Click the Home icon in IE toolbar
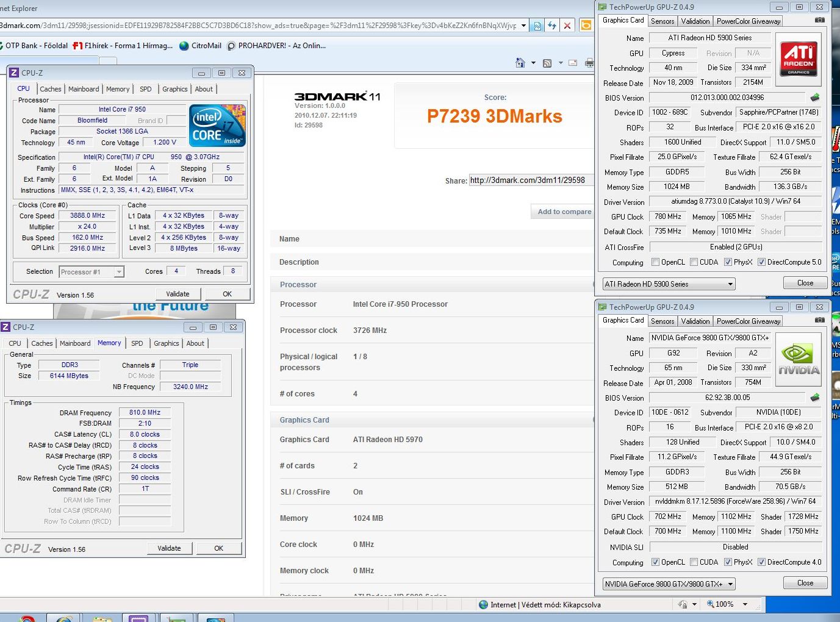Screen dimensions: 840x622 point(520,63)
